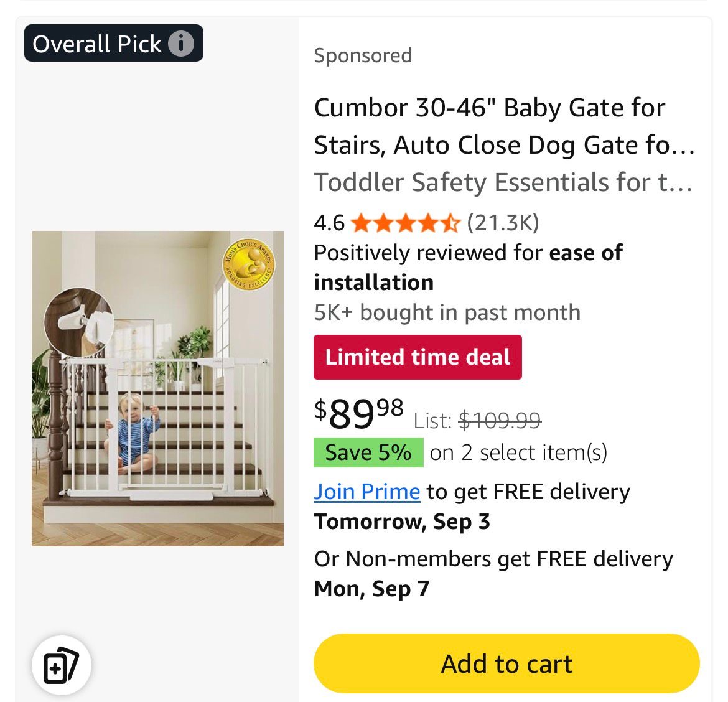Click the crossed-out $109.99 list price
This screenshot has height=702, width=728.
[500, 421]
